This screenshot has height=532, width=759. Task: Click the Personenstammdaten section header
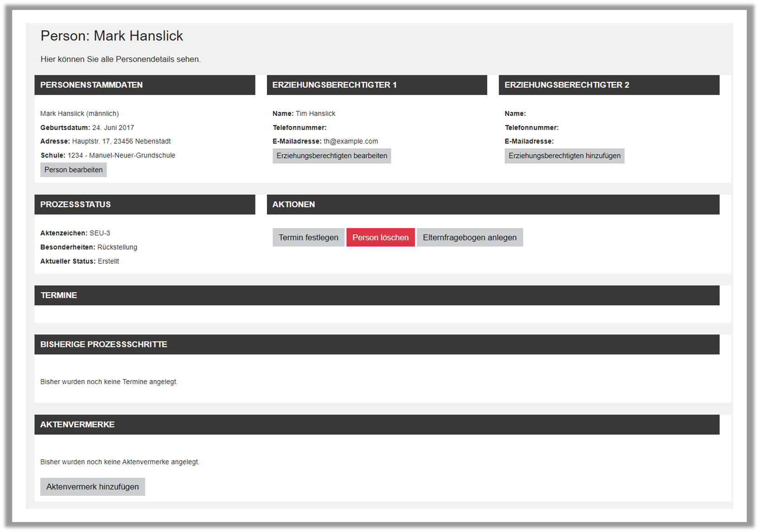click(x=144, y=85)
